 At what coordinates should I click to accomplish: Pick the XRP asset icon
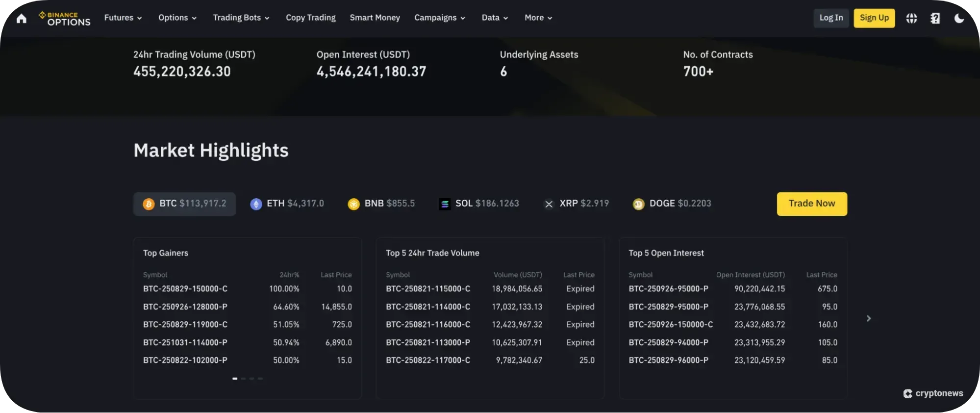click(549, 204)
